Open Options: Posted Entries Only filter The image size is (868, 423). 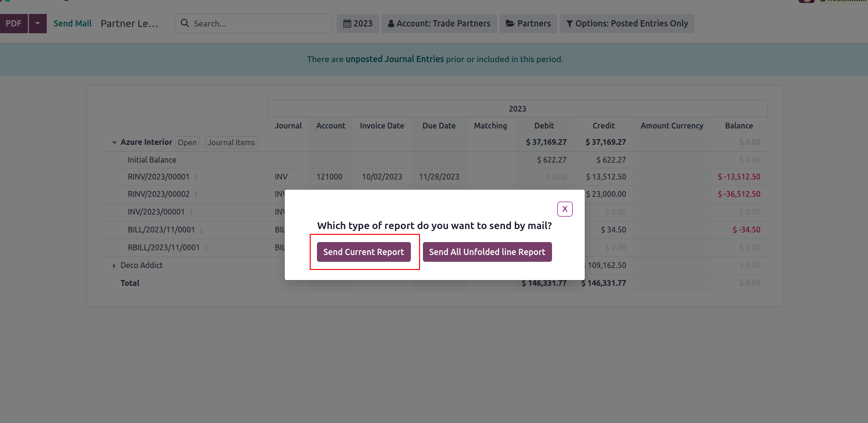click(x=627, y=24)
